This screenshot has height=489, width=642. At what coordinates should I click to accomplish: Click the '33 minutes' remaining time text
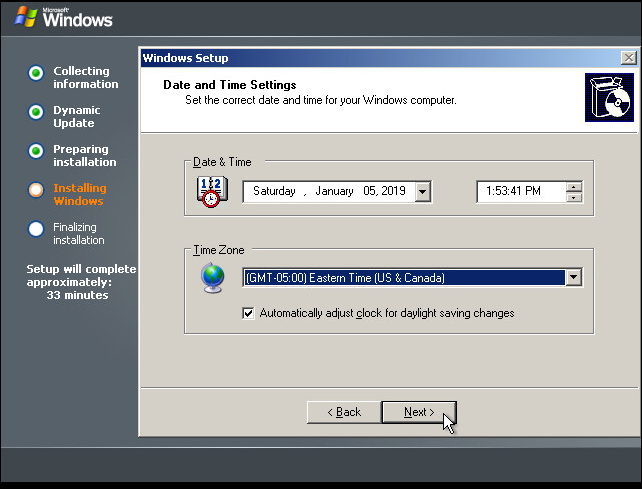click(77, 295)
